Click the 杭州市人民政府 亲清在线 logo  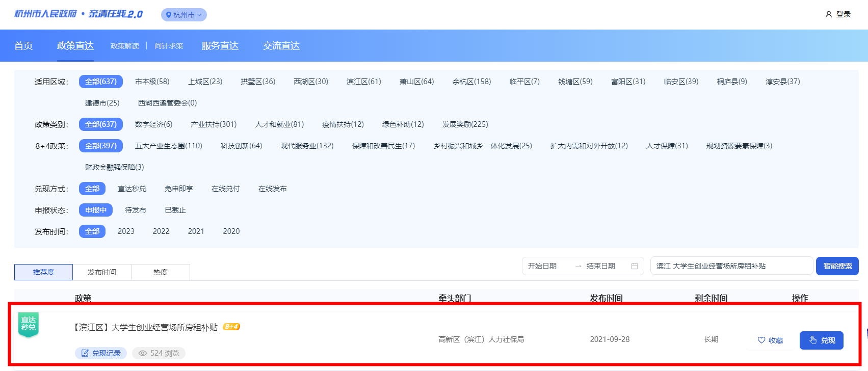78,14
